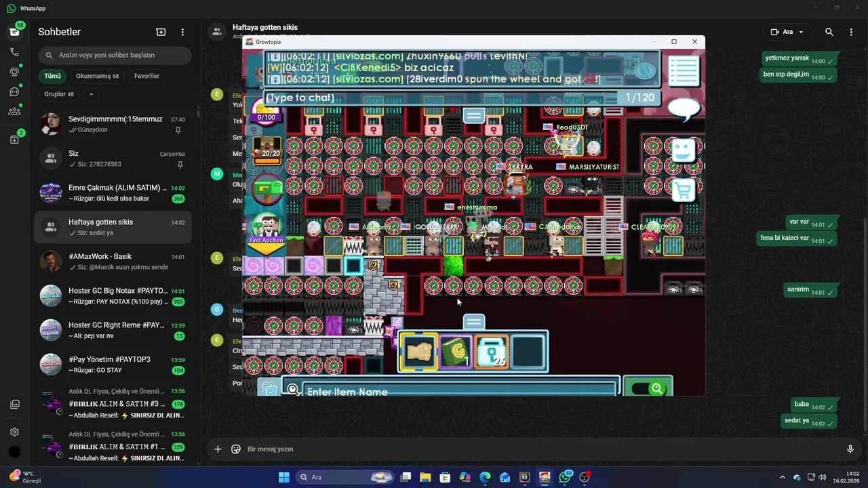Screen dimensions: 868x488
Task: Open the Siz chat from Çarşamba
Action: pos(113,159)
